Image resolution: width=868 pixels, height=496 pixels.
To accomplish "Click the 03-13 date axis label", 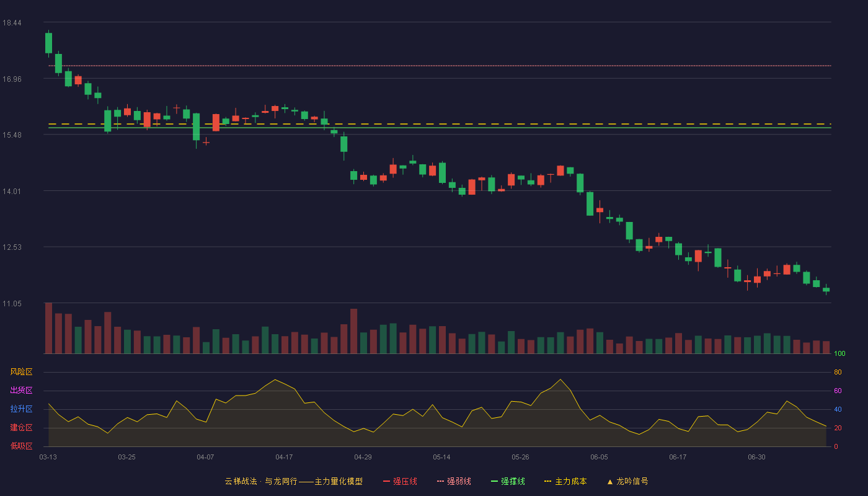I will (48, 457).
